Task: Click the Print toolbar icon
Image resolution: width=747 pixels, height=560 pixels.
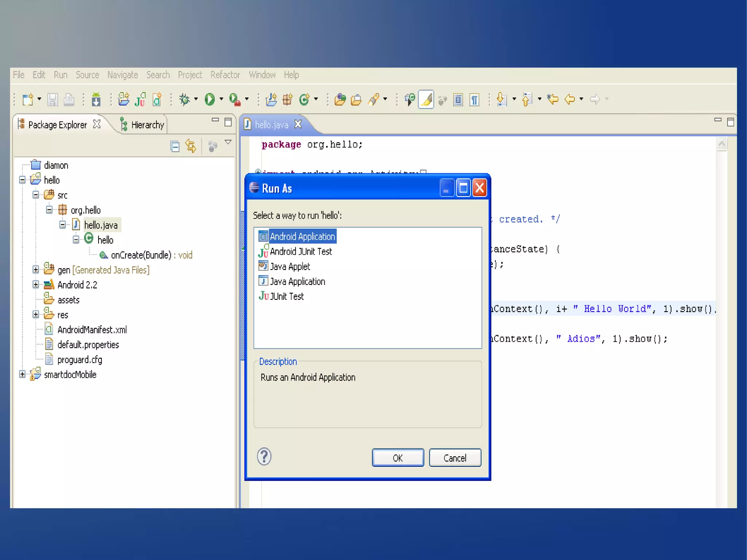Action: pos(69,99)
